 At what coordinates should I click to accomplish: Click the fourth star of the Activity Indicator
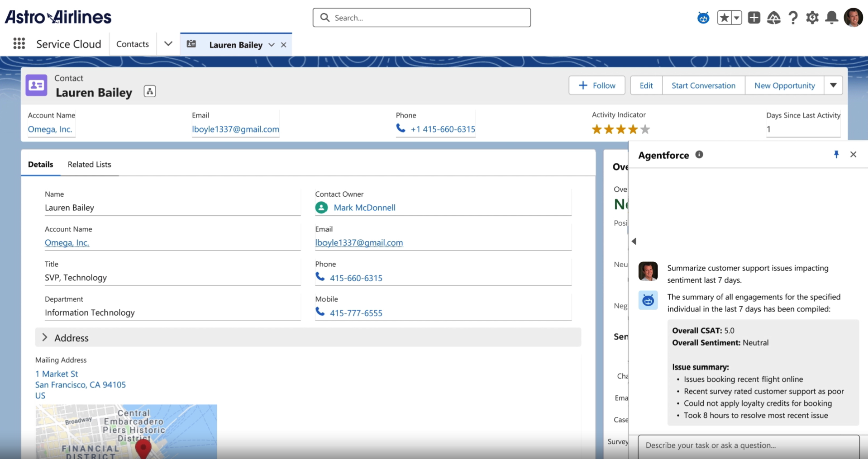pos(633,129)
